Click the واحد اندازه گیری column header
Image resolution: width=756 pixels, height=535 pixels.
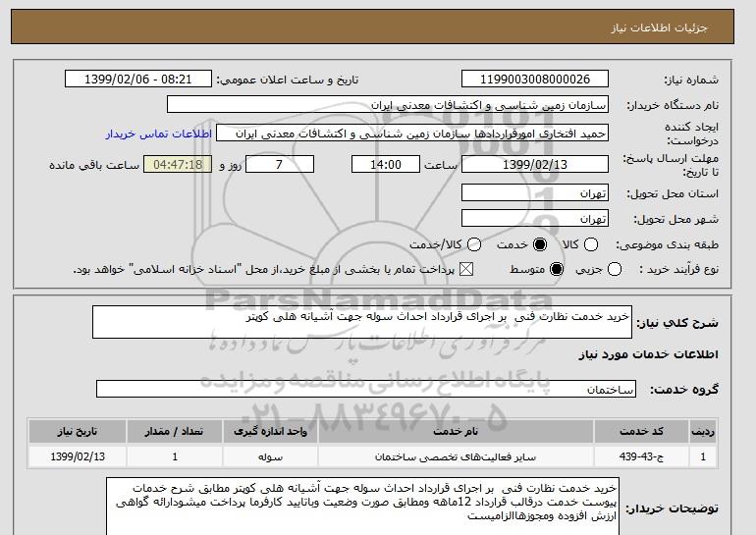pos(270,431)
